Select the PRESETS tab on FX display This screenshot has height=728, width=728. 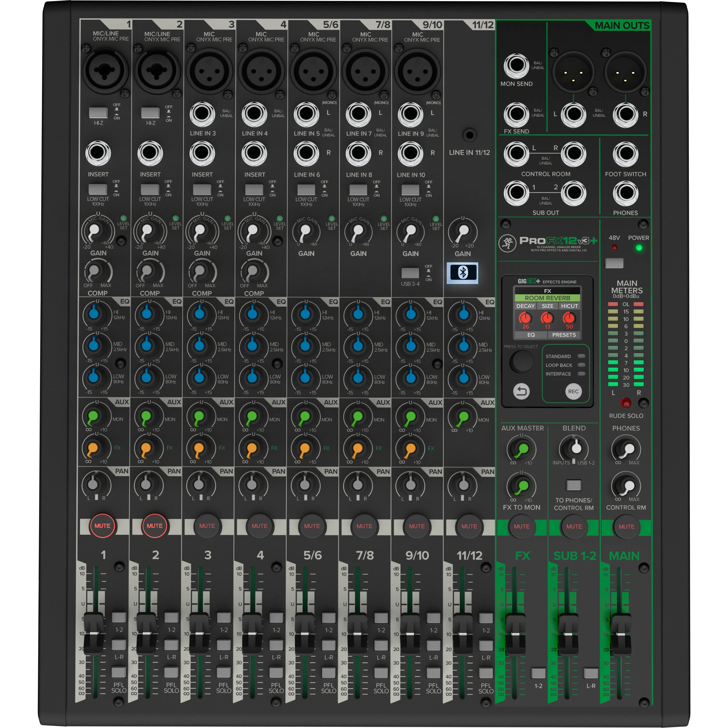tap(564, 335)
